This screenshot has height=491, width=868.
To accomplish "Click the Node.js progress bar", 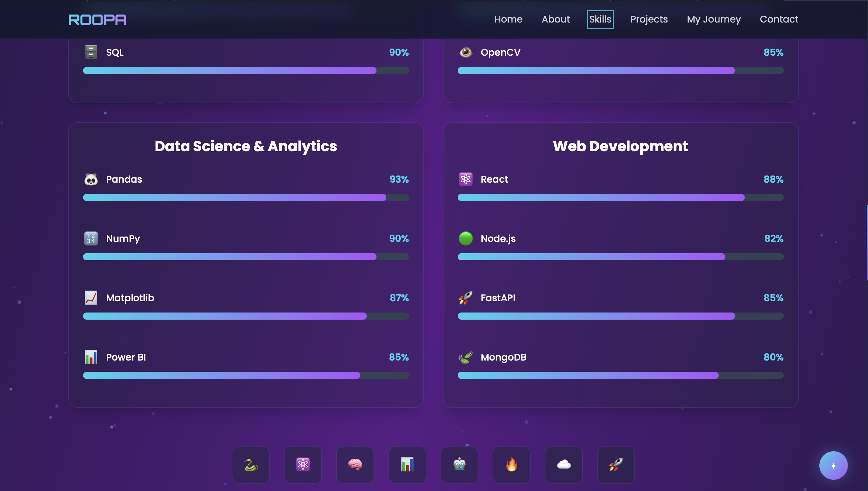I will pyautogui.click(x=620, y=257).
